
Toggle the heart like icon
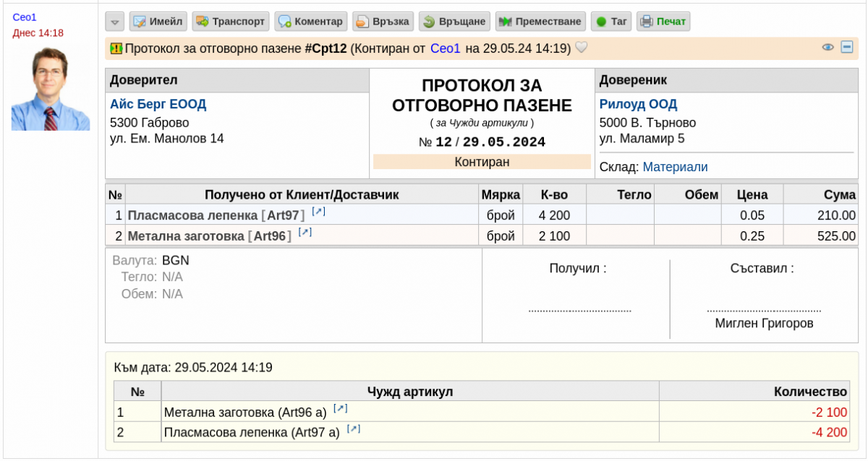pos(581,48)
